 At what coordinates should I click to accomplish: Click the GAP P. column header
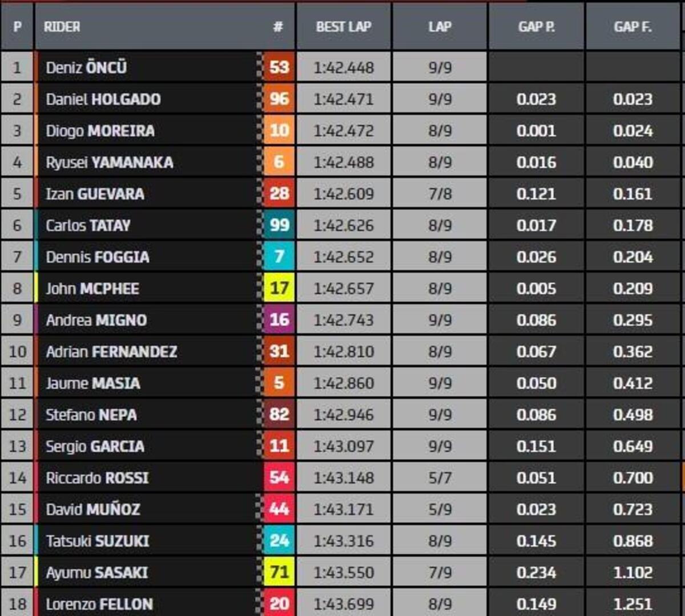pyautogui.click(x=536, y=27)
